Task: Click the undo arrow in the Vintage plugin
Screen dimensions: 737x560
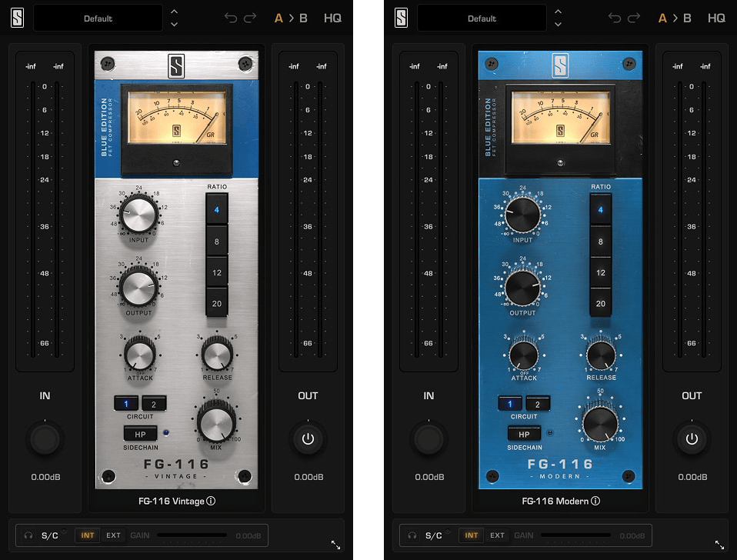Action: tap(231, 18)
